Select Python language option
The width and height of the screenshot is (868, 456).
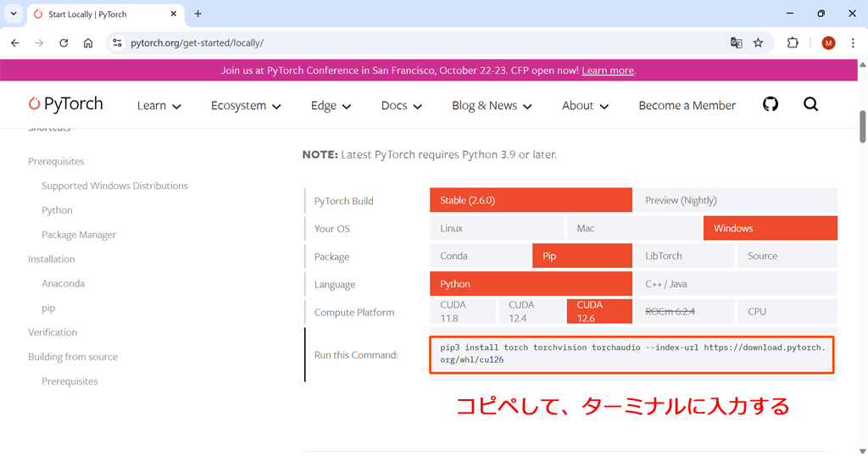pos(531,284)
